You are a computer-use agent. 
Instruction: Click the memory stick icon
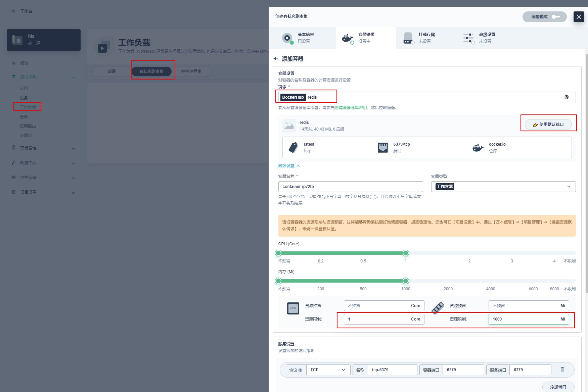pyautogui.click(x=438, y=308)
